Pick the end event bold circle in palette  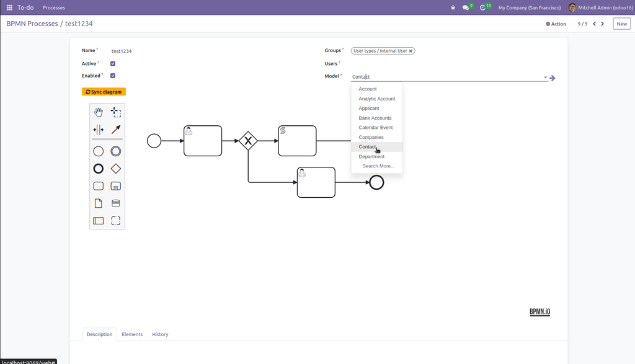[x=99, y=169]
